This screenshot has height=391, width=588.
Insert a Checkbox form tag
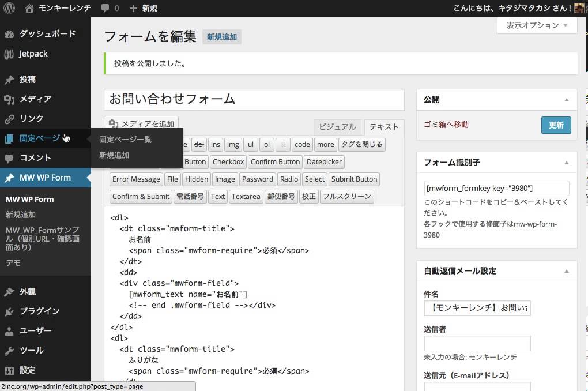(x=228, y=162)
